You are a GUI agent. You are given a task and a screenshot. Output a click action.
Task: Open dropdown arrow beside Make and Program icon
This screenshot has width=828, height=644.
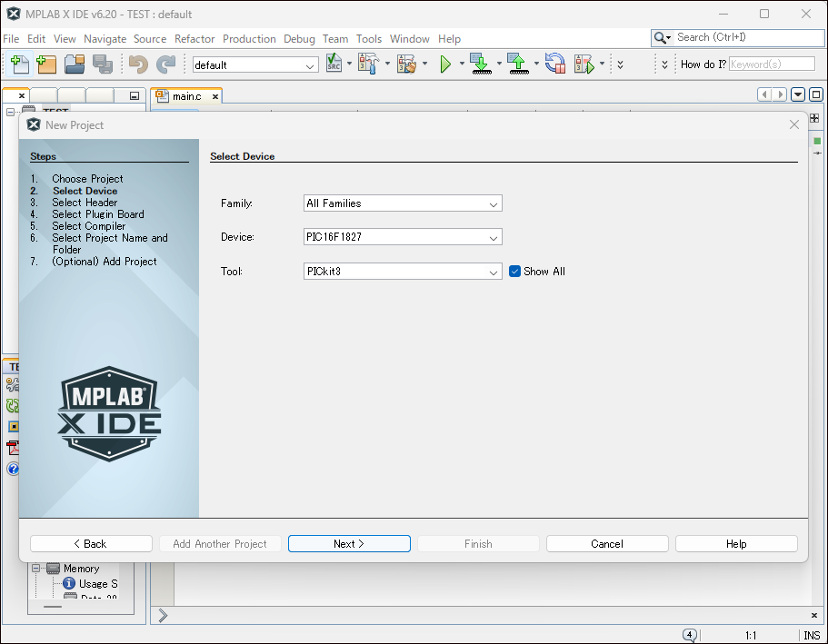pyautogui.click(x=499, y=64)
